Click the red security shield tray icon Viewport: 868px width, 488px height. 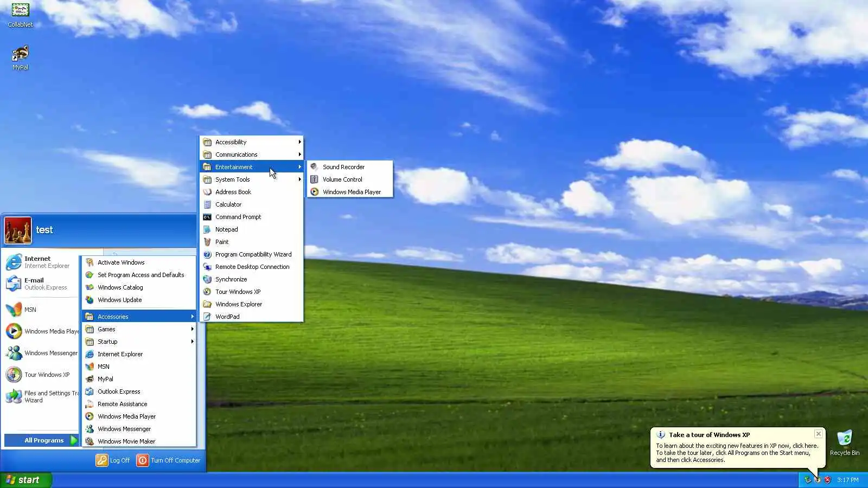[827, 480]
